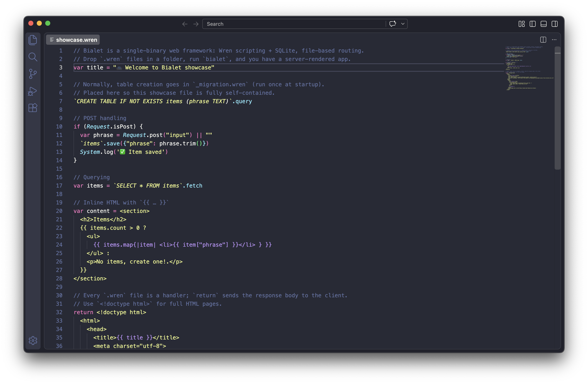Click the 'return' keyword on line 32
588x384 pixels.
coord(83,312)
